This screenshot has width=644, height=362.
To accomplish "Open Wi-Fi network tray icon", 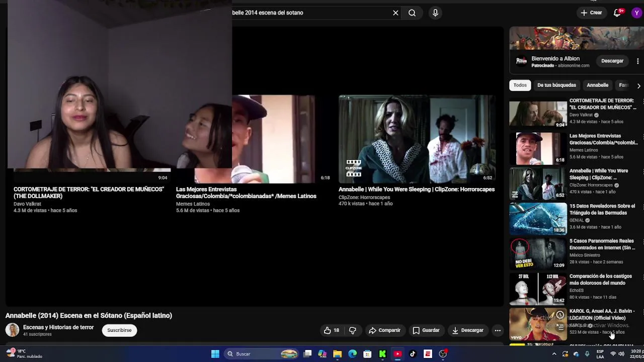I will (x=613, y=354).
